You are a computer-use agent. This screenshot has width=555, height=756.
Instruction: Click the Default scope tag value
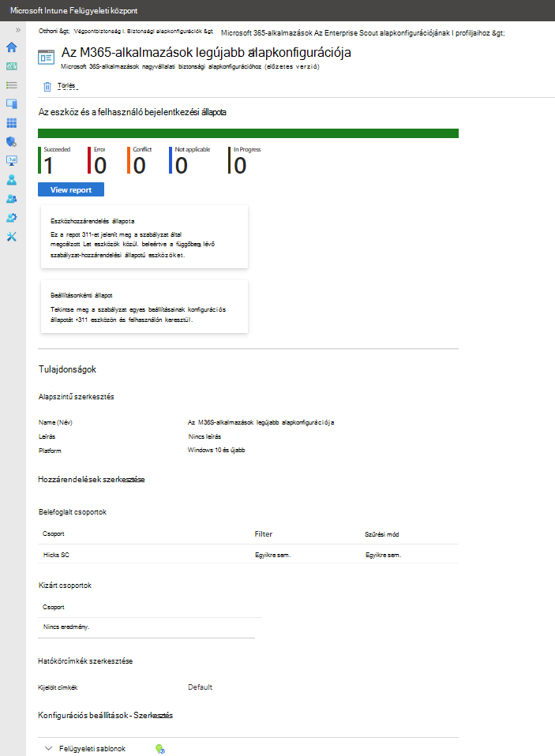[200, 687]
